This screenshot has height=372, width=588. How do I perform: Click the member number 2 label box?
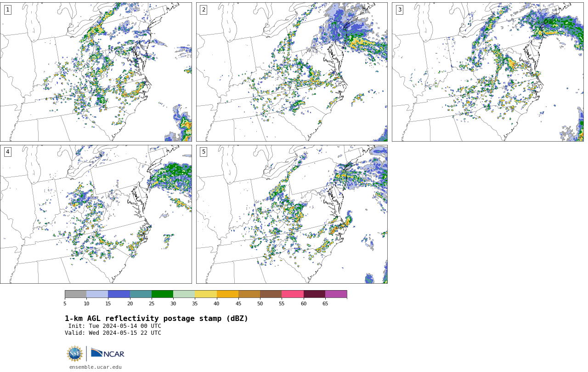pyautogui.click(x=204, y=10)
